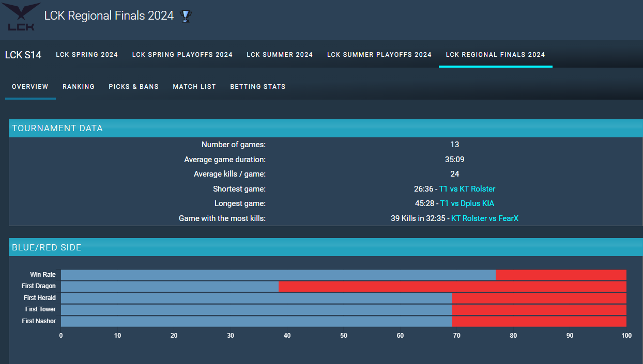This screenshot has width=643, height=364.
Task: Click the Number of games value 13
Action: [x=455, y=145]
